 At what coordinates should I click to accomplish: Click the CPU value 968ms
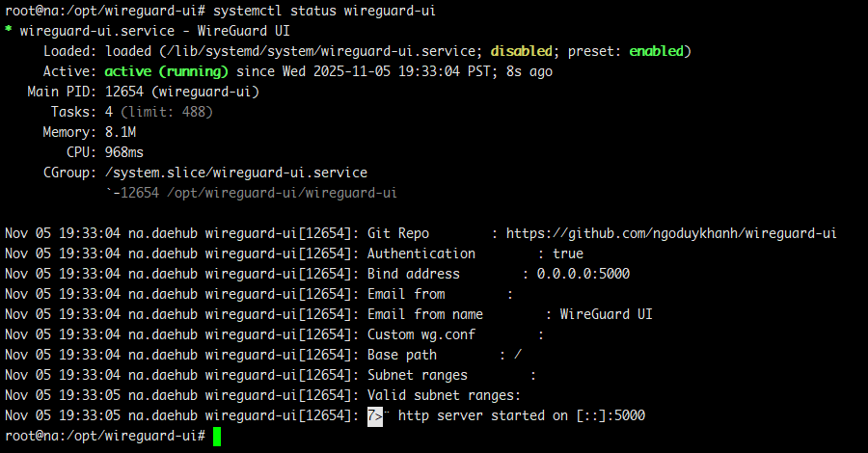coord(125,152)
